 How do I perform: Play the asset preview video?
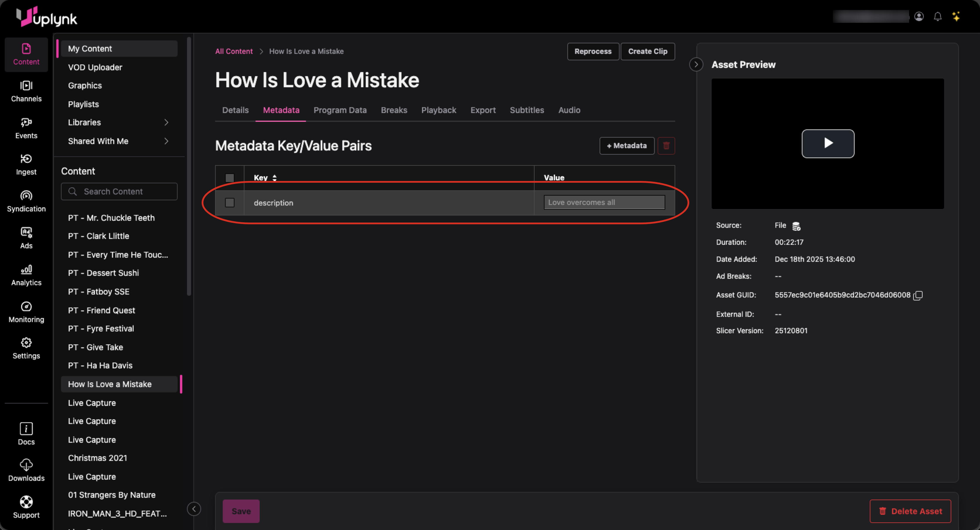[828, 143]
